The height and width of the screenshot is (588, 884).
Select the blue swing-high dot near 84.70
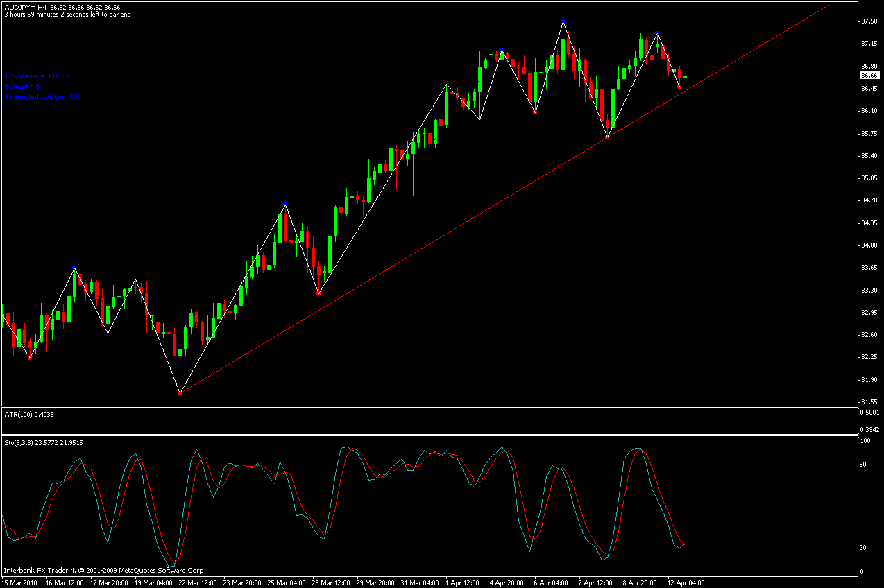tap(284, 205)
